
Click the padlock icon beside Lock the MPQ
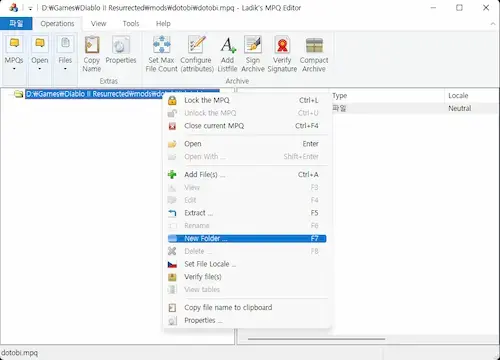coord(172,100)
